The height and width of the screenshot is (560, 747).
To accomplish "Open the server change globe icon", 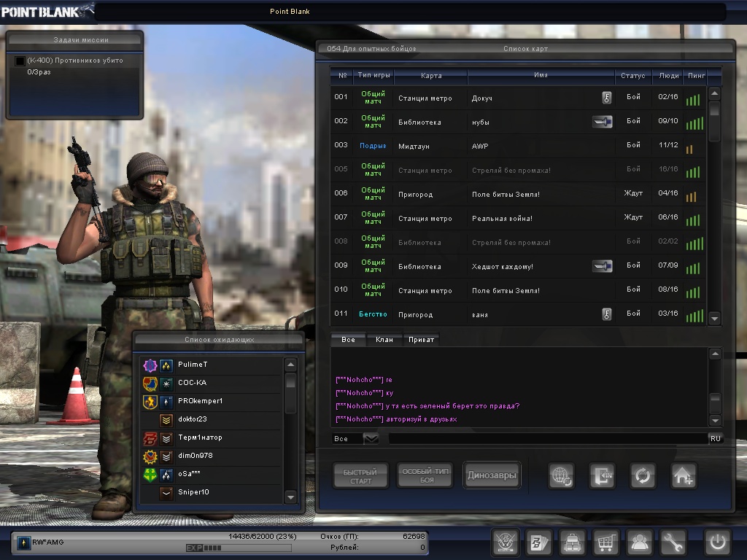I will coord(562,476).
